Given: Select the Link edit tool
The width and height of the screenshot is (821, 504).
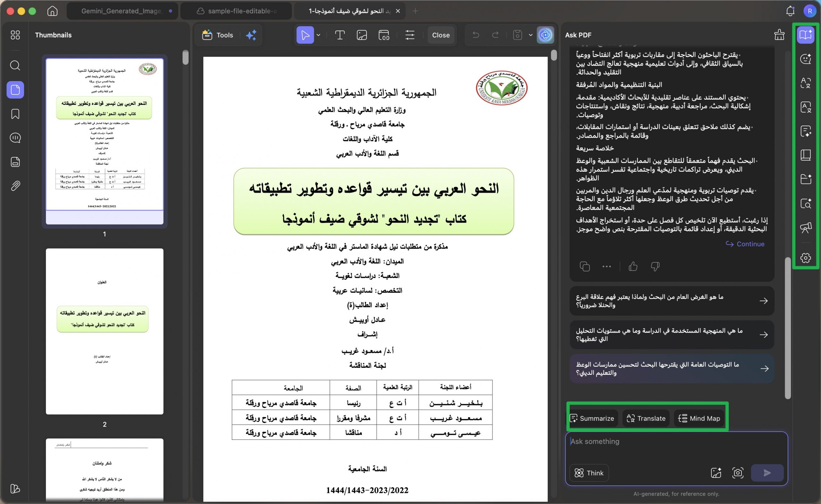Looking at the screenshot, I should coord(384,35).
